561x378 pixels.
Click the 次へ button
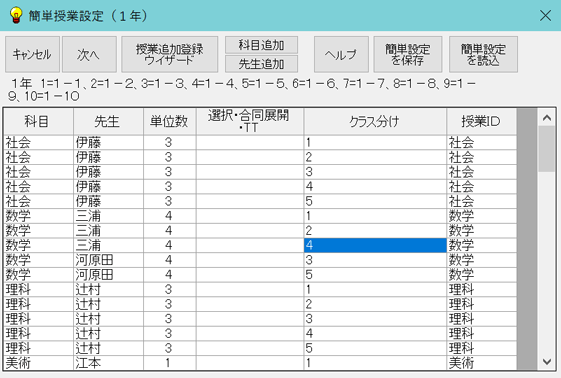pyautogui.click(x=89, y=54)
